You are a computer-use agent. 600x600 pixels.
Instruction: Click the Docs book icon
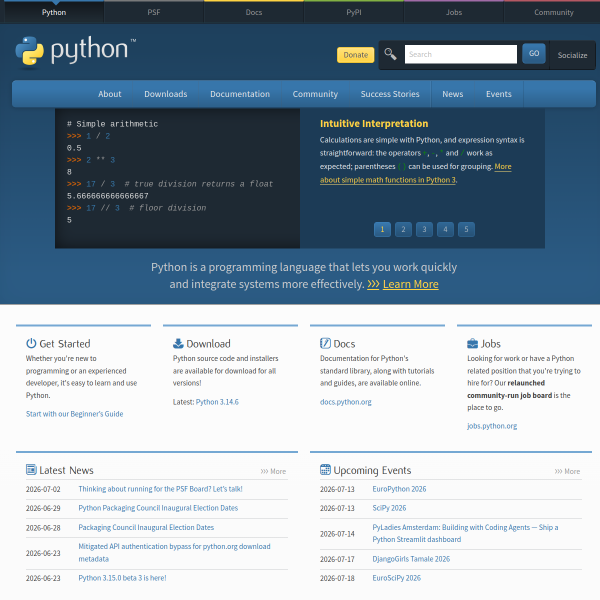[325, 343]
